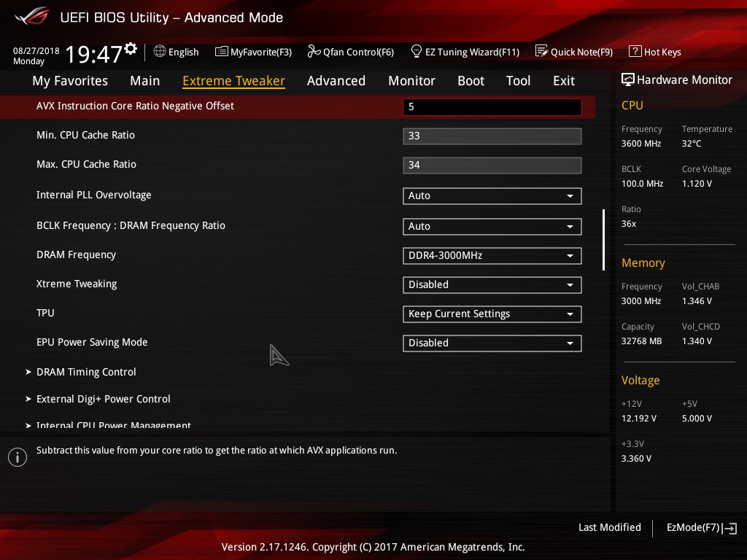Click the Qfan Control fan icon
Viewport: 747px width, 560px height.
tap(314, 51)
